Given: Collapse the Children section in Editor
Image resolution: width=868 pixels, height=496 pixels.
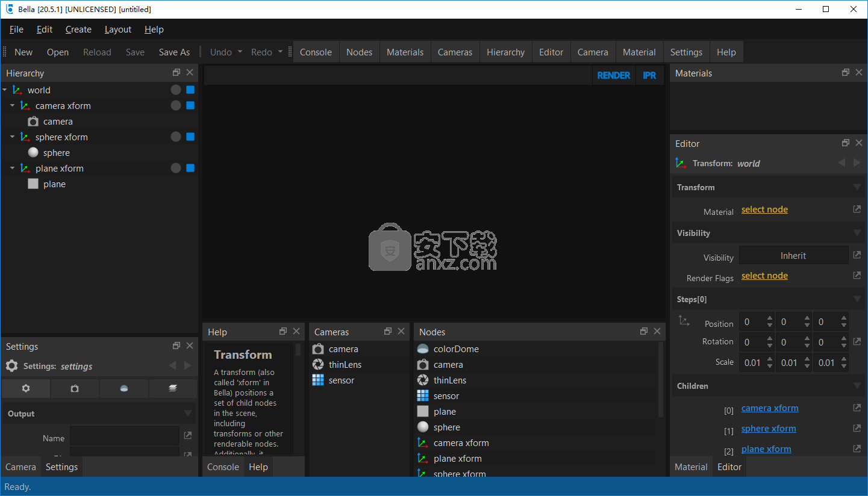Looking at the screenshot, I should click(x=857, y=386).
